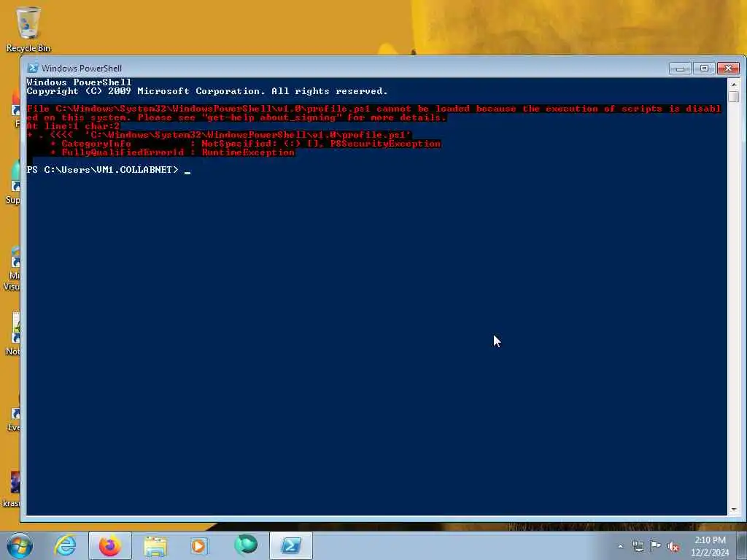Click the muted volume tray icon

click(673, 547)
